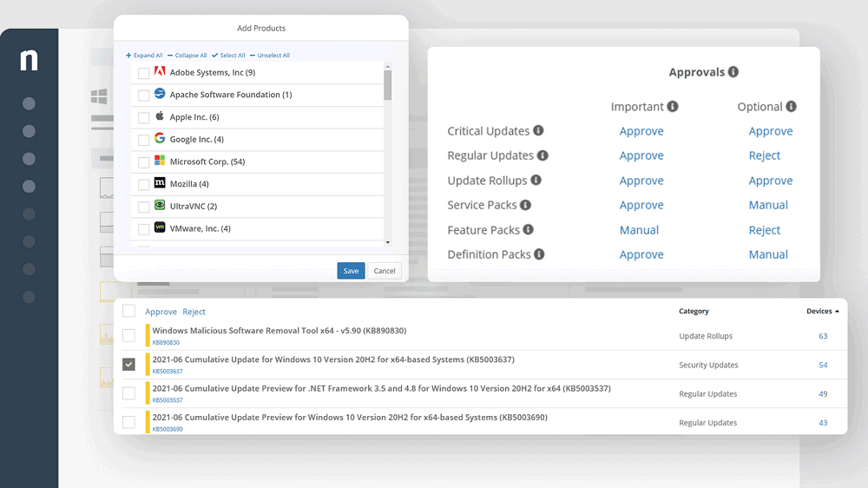Click Expand All in Add Products
Screen dimensions: 868x488
pyautogui.click(x=144, y=56)
